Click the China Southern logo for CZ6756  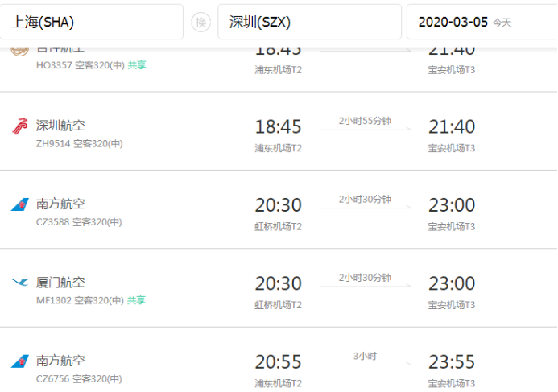(x=20, y=361)
